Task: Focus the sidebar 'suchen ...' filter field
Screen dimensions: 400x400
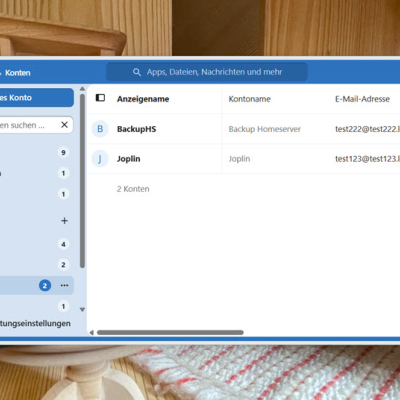Action: [36, 125]
